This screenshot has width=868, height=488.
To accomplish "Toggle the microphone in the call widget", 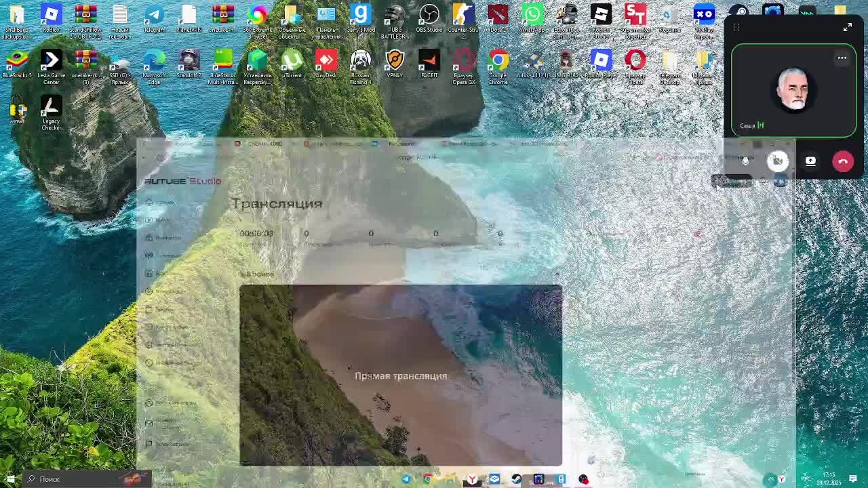I will point(745,161).
